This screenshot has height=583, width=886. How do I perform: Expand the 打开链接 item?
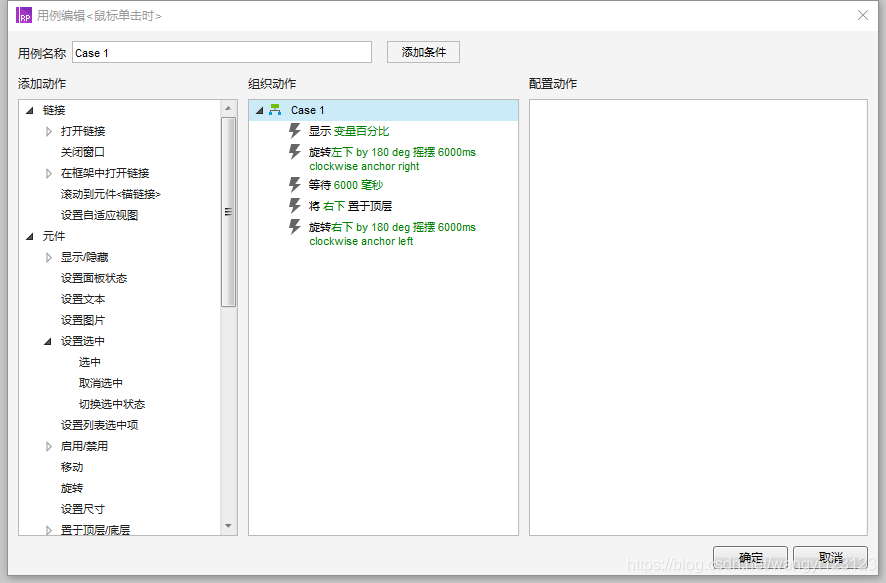point(49,132)
